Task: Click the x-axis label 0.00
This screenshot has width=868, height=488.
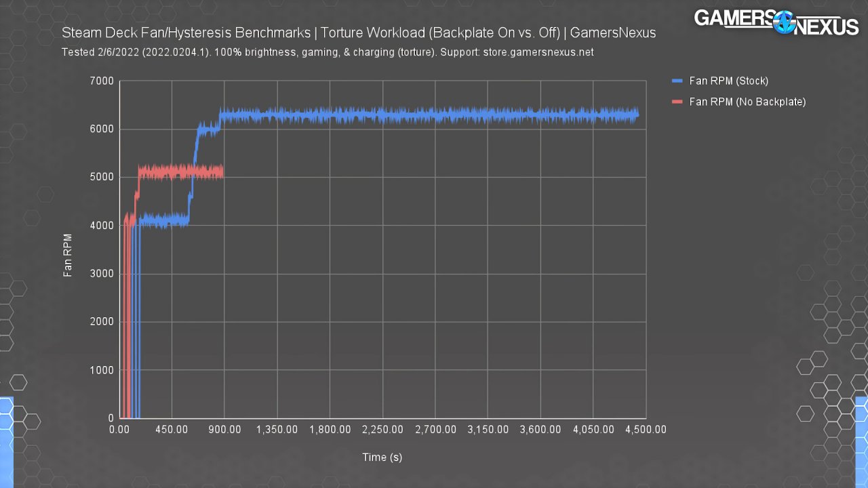Action: pyautogui.click(x=119, y=430)
